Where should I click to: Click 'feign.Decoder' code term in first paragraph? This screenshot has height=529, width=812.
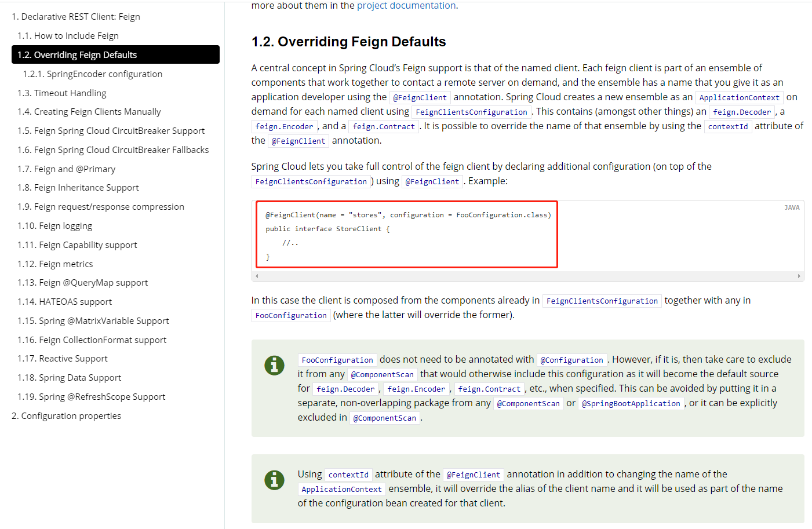tap(742, 112)
